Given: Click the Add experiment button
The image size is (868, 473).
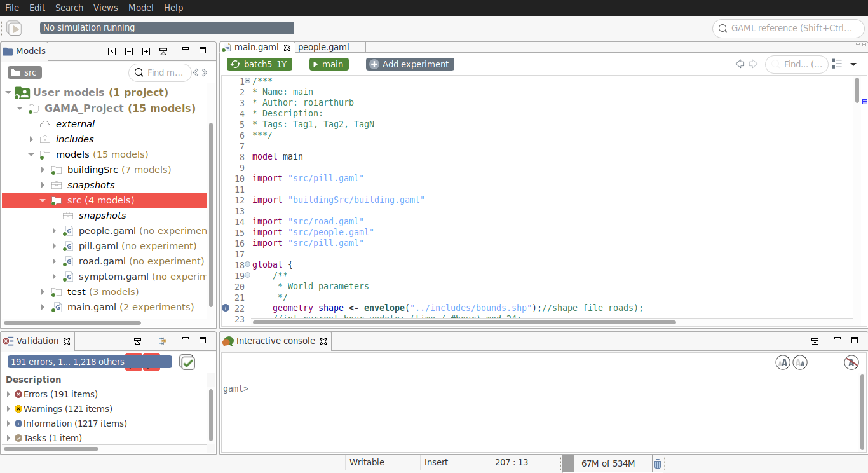Looking at the screenshot, I should [410, 64].
